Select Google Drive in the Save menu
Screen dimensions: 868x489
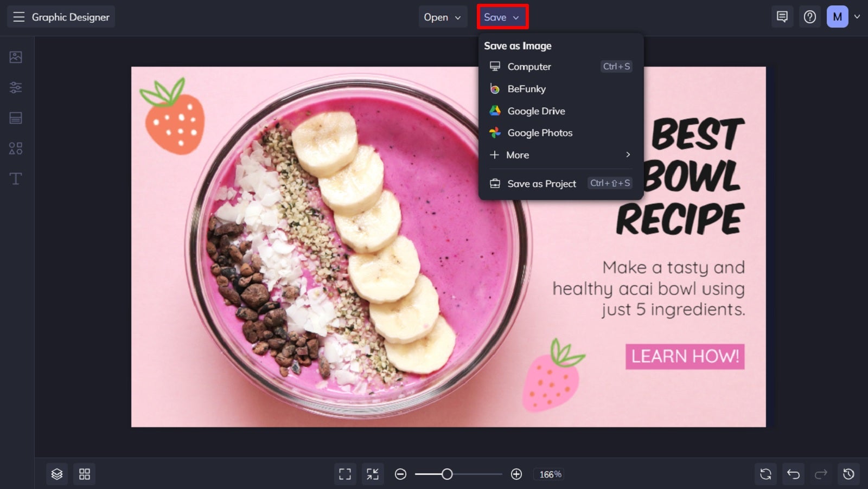[536, 111]
